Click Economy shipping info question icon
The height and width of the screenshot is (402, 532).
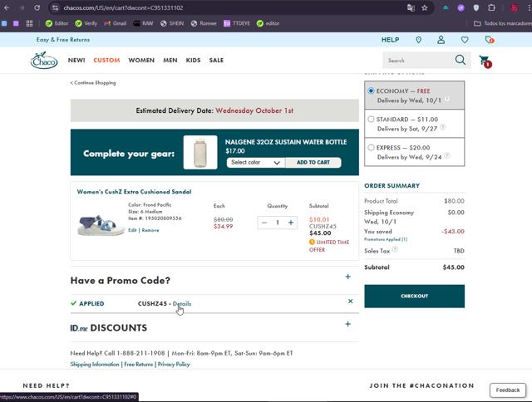(447, 99)
